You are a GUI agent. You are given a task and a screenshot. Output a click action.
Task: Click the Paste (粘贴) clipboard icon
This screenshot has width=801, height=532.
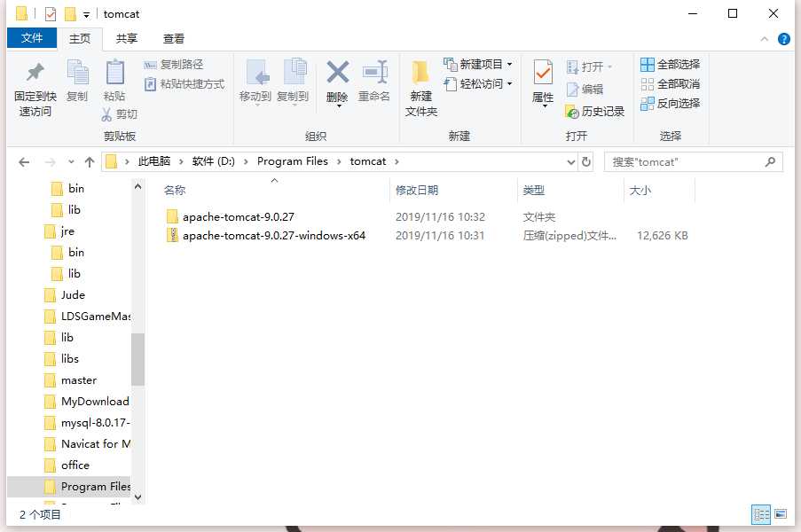[x=114, y=73]
